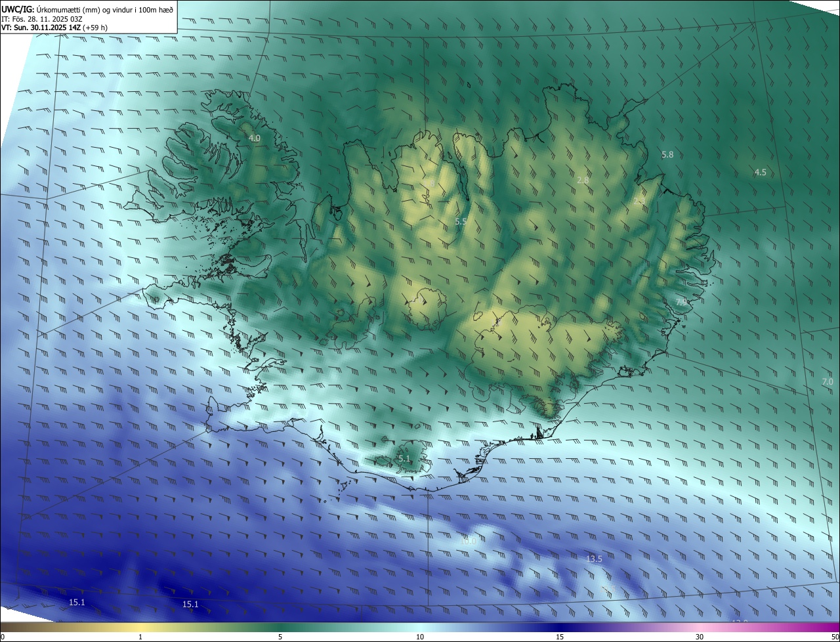Click the title 'UWC/IG: Úrkomumætti (mm) og vindur'
840x642 pixels.
pos(88,10)
